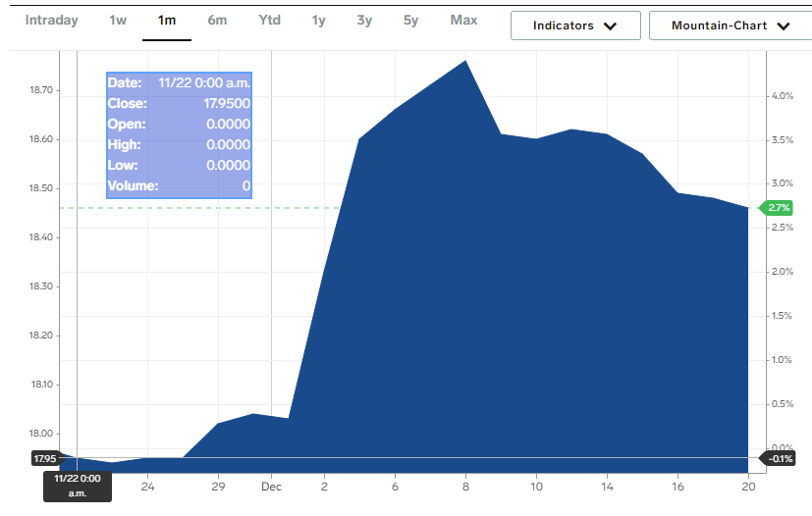
Task: Switch chart to 3y range
Action: click(x=364, y=21)
